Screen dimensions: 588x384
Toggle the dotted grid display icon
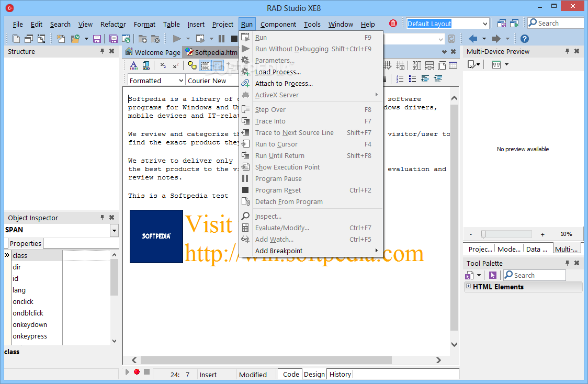pos(218,65)
